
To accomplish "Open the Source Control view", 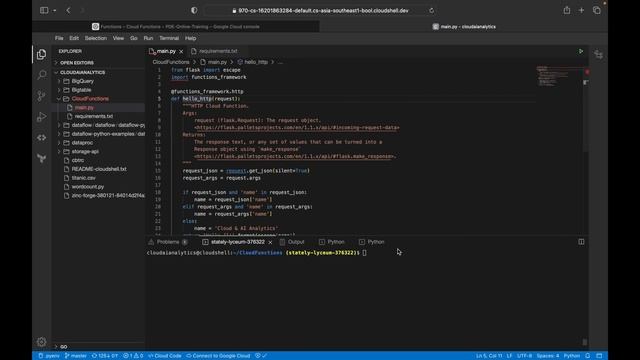I will pyautogui.click(x=42, y=96).
